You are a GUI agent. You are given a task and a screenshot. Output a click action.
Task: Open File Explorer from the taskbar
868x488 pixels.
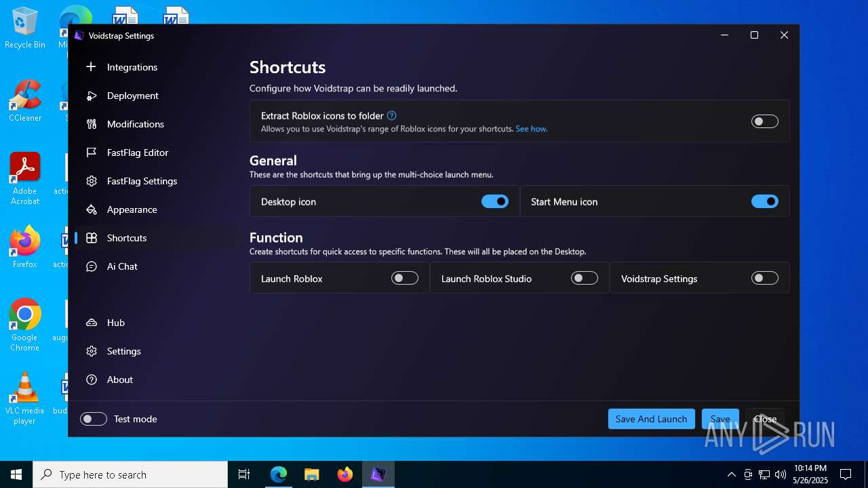312,474
